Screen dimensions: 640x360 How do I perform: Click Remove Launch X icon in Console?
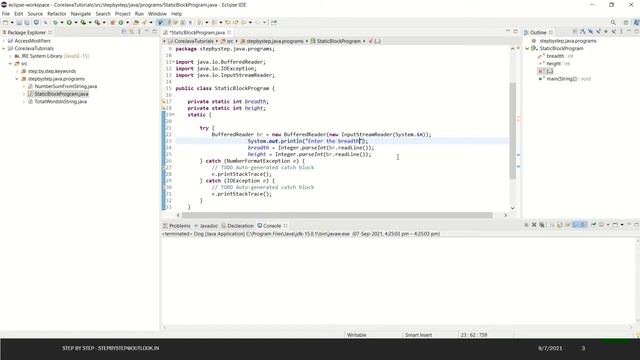point(534,225)
